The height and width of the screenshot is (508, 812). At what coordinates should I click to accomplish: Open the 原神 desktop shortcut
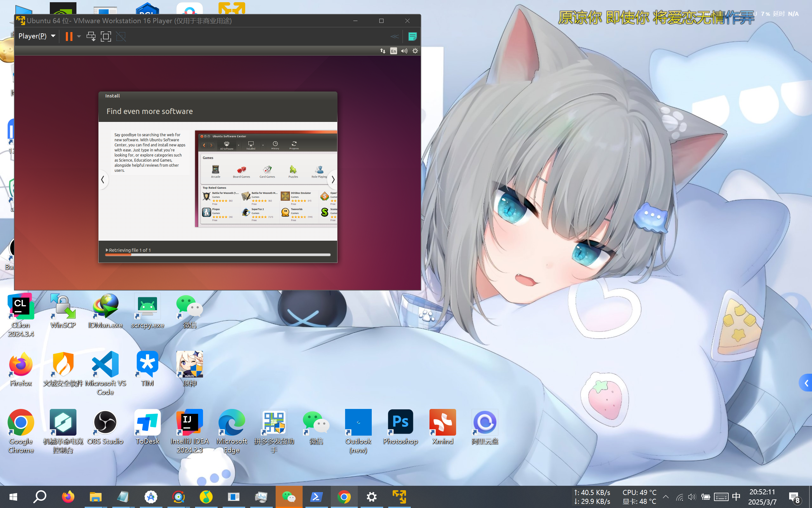pos(190,369)
